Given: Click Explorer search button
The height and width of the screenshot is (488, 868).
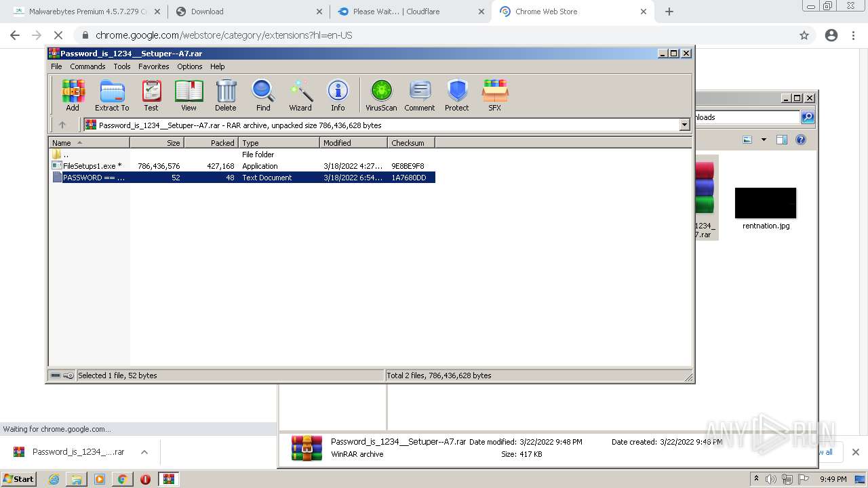Looking at the screenshot, I should click(808, 117).
